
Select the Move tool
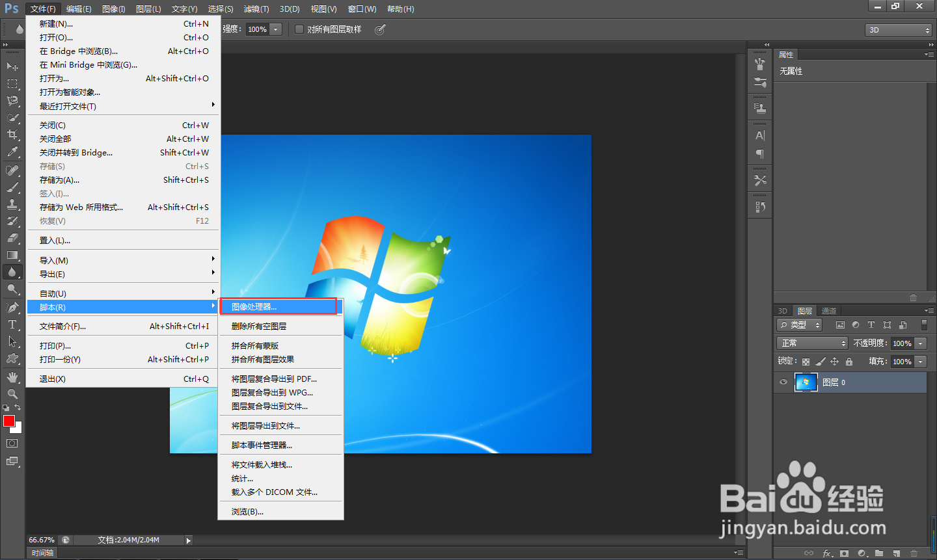tap(12, 66)
